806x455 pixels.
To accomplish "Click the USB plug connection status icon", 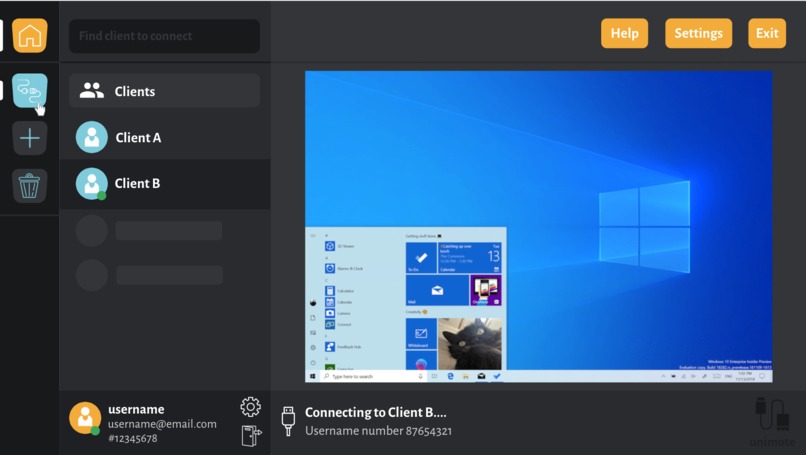I will pyautogui.click(x=288, y=421).
